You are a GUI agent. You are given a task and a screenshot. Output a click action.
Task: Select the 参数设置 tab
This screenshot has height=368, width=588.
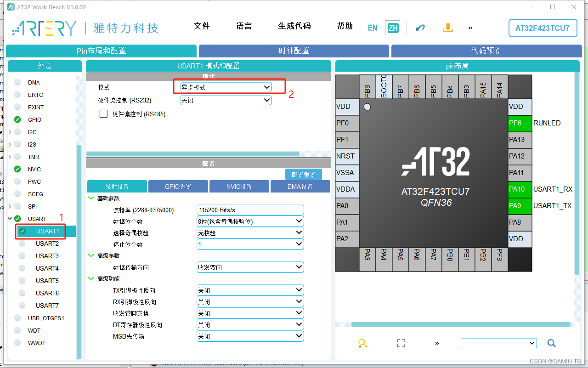(117, 187)
